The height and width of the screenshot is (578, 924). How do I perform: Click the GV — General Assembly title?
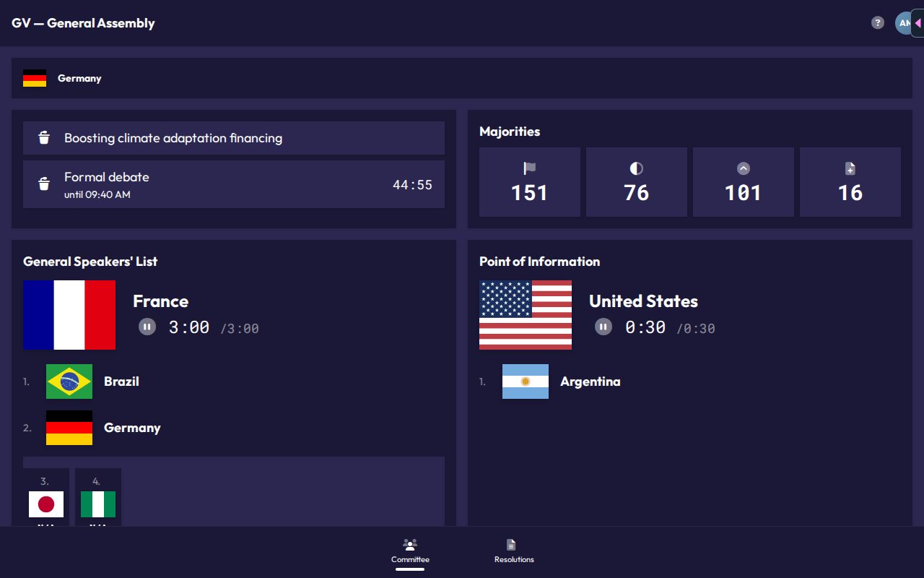pyautogui.click(x=83, y=23)
